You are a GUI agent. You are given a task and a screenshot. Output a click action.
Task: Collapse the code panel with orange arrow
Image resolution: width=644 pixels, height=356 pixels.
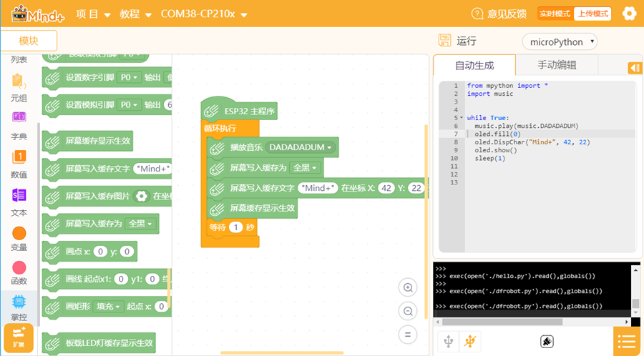pyautogui.click(x=634, y=68)
